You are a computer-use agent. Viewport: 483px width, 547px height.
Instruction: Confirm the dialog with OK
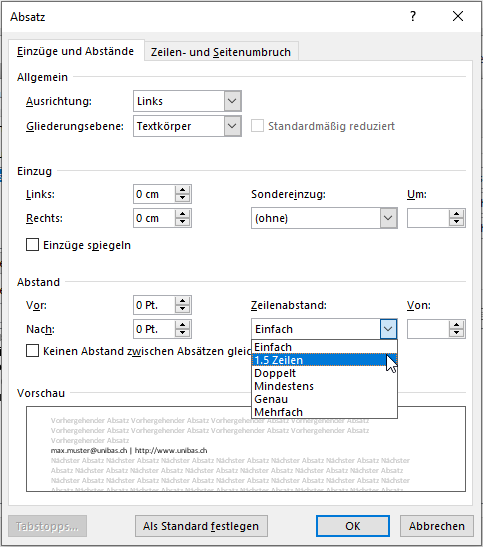353,526
